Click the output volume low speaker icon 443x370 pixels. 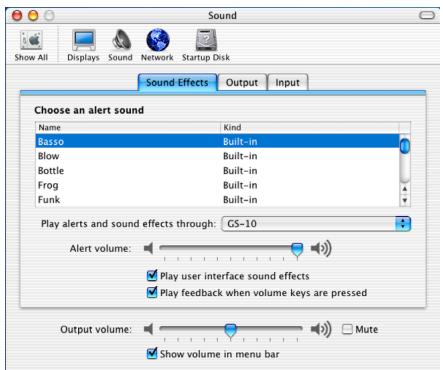click(x=149, y=329)
